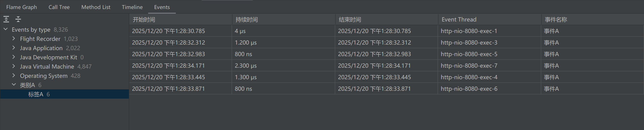Expand the Java Application category
644x130 pixels.
tap(14, 48)
